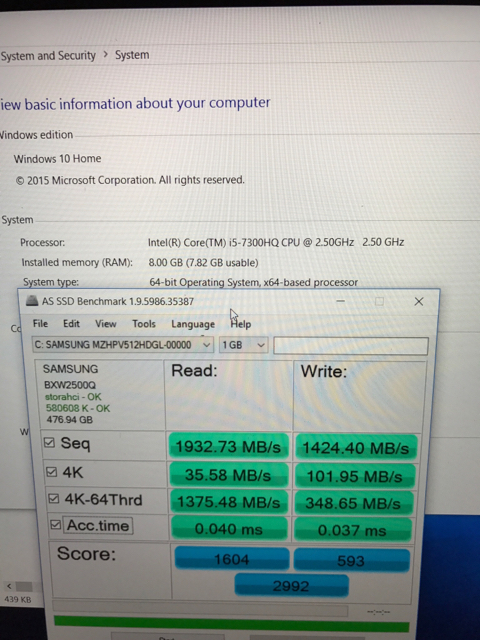Screen dimensions: 480x640
Task: Click the empty text field beside 1 GB
Action: point(351,345)
